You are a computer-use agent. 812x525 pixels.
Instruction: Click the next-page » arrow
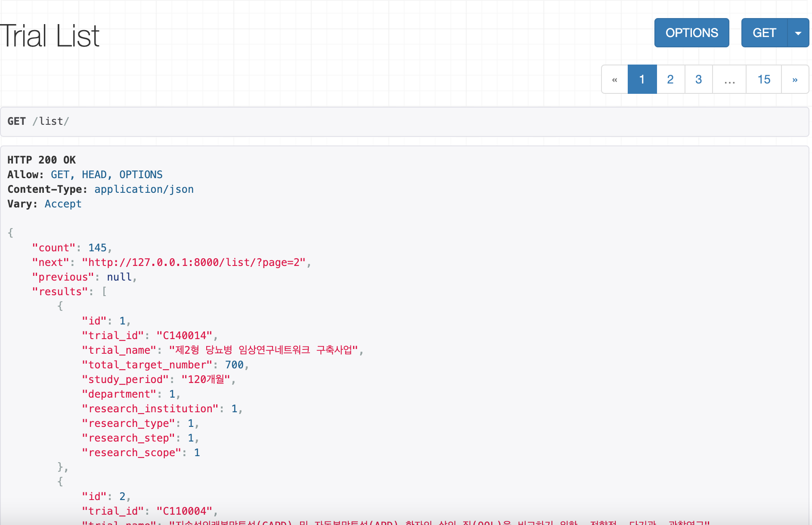[795, 79]
